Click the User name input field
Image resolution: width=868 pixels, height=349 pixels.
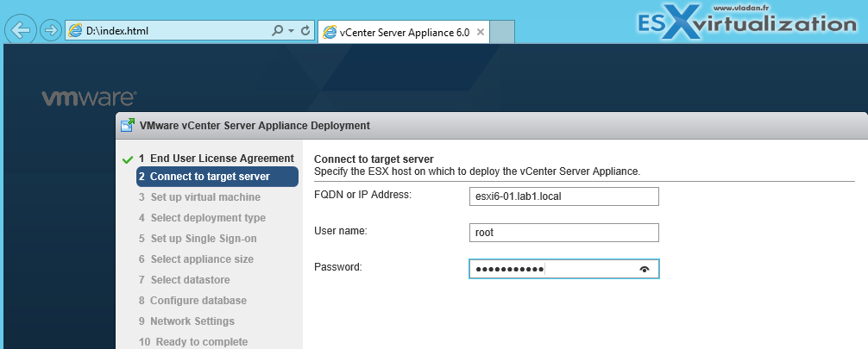pos(563,233)
